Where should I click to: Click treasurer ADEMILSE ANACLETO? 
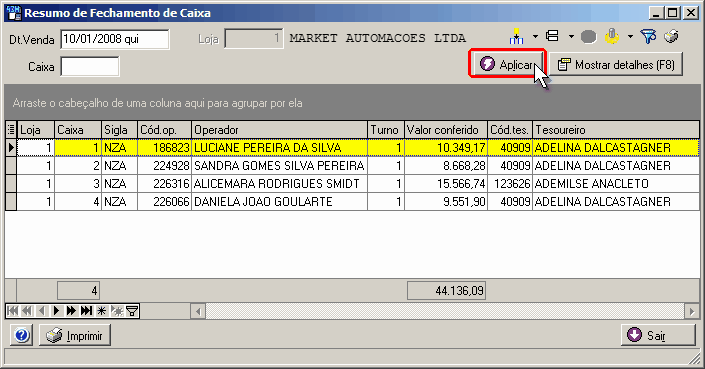click(616, 183)
